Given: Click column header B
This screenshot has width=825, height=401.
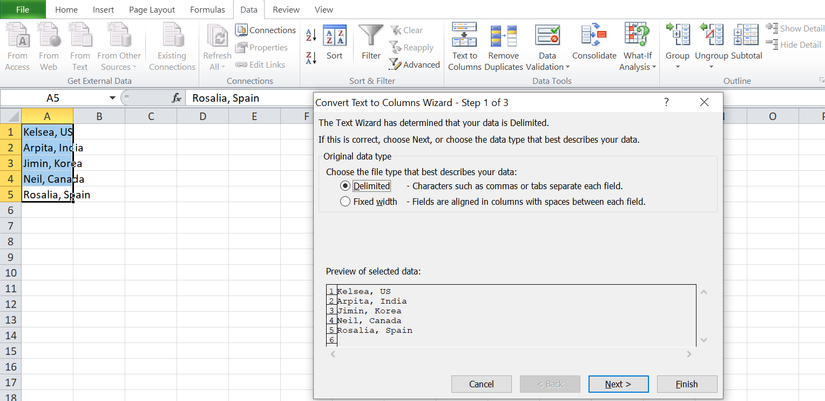Looking at the screenshot, I should point(99,116).
